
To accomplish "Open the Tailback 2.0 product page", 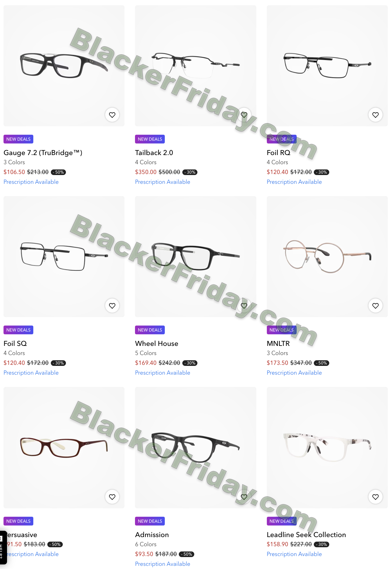I will point(154,153).
